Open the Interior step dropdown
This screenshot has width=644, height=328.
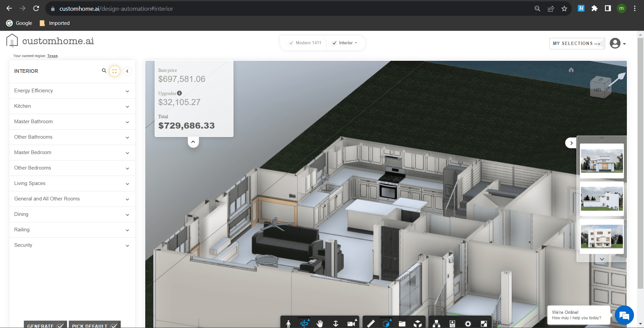click(x=345, y=43)
